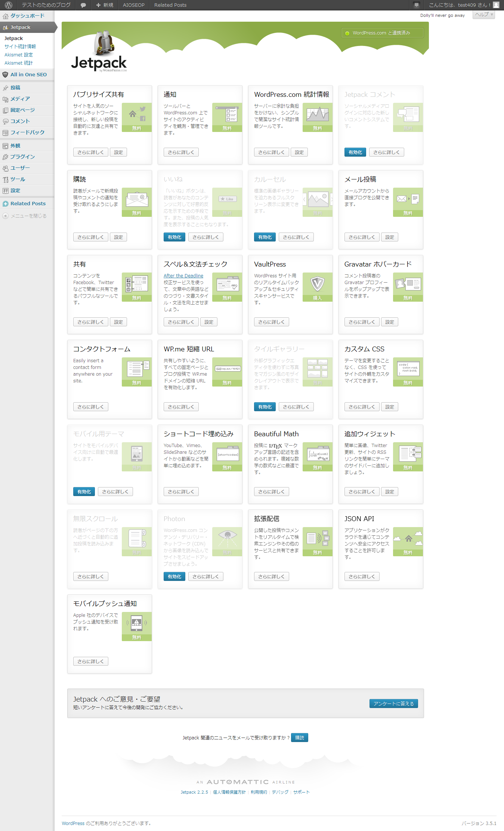Click the WordPress.com と連携済み status button
Viewport: 504px width, 831px height.
point(383,33)
